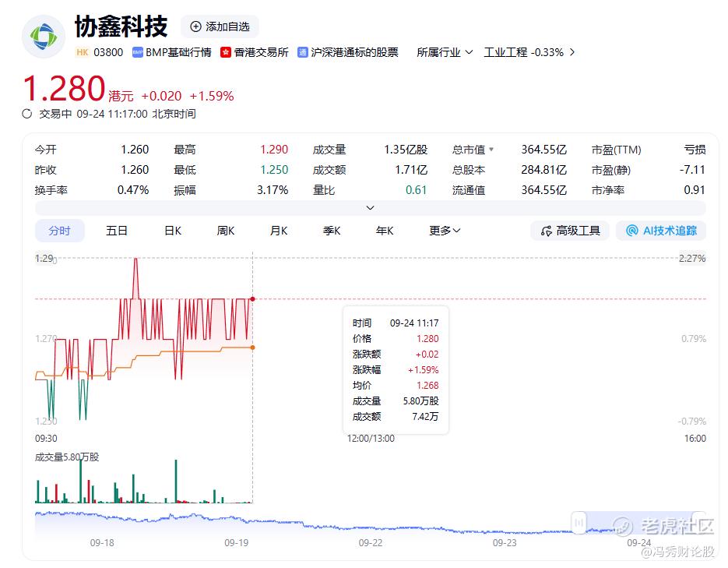Add stock via 添加自选 button
Image resolution: width=728 pixels, height=568 pixels.
(220, 27)
